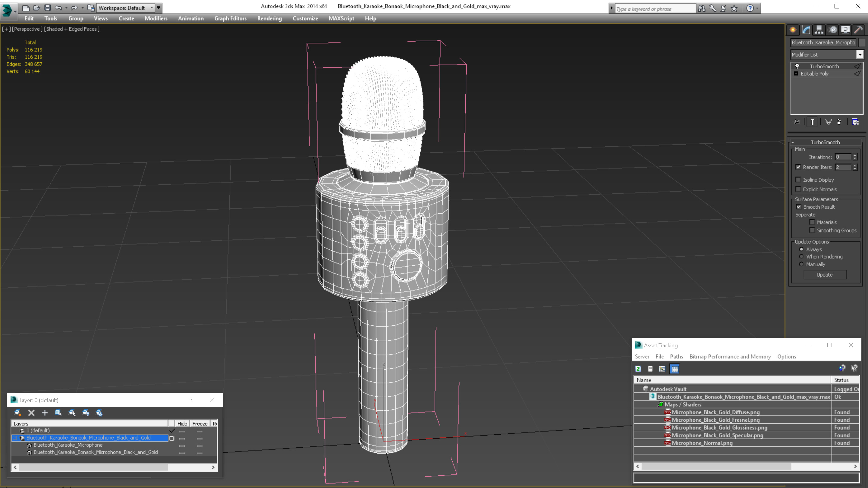Open the Hierarchy panel tab

coord(819,30)
